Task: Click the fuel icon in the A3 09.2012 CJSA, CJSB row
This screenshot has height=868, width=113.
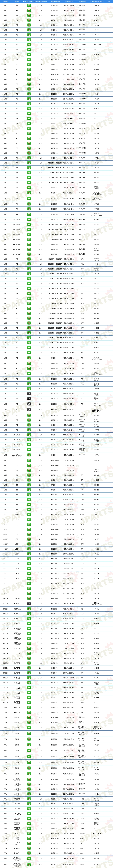Action: [29, 35]
